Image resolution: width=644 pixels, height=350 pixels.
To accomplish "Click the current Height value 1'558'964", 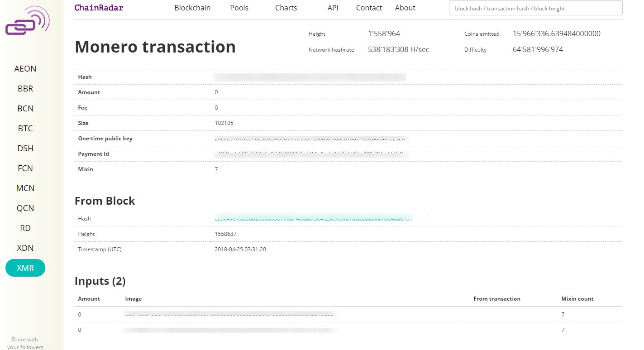I will (384, 34).
